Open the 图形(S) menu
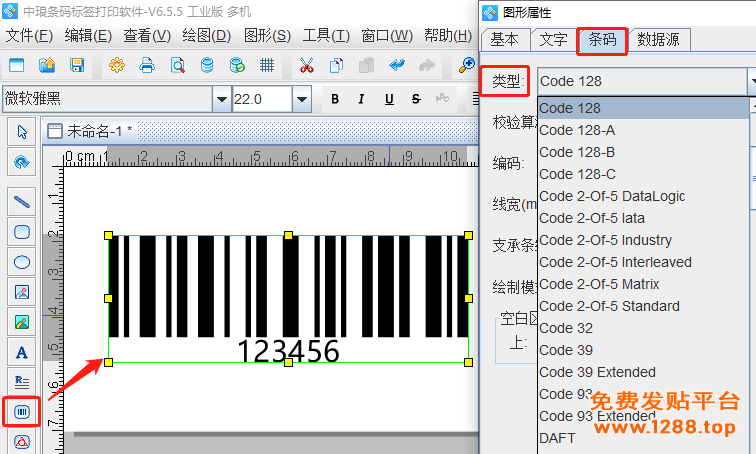The width and height of the screenshot is (756, 454). (267, 36)
